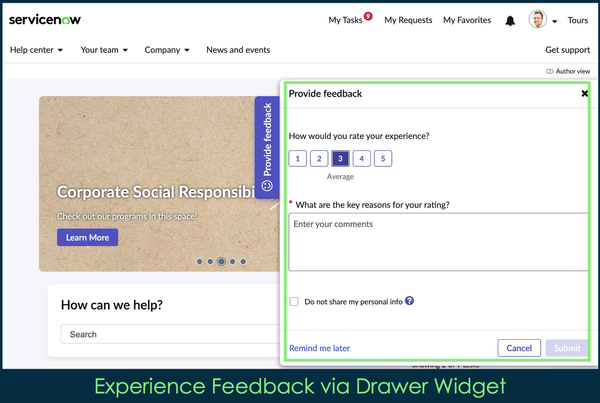Screen dimensions: 600x403
Task: Open My Tasks
Action: click(x=345, y=20)
